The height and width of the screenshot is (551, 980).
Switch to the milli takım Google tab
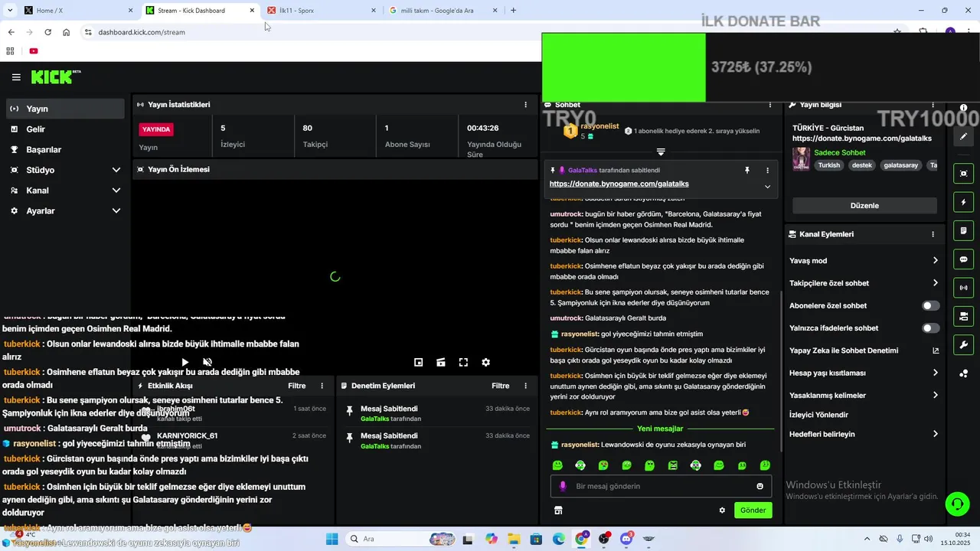tap(444, 11)
